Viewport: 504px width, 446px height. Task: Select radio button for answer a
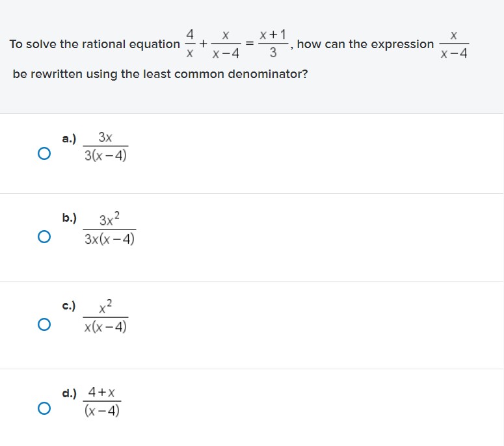point(44,153)
